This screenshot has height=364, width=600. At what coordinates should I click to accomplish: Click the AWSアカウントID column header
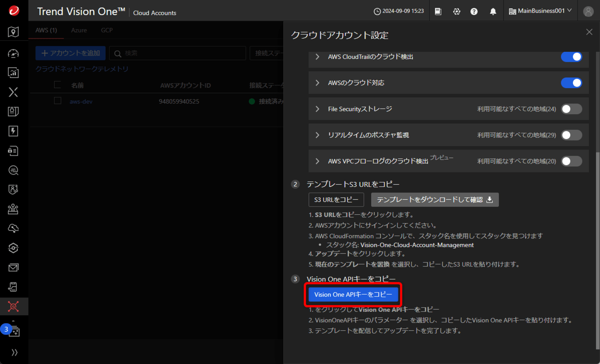point(185,86)
